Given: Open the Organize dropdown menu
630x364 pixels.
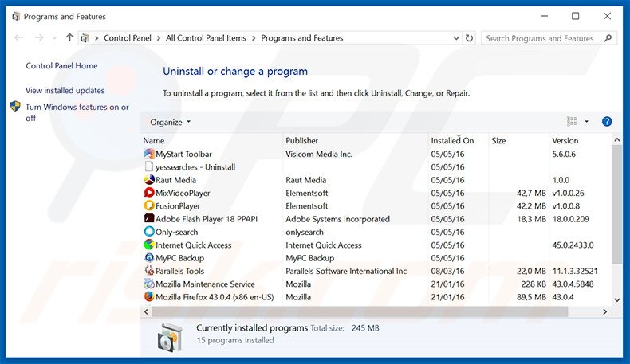Looking at the screenshot, I should tap(170, 122).
